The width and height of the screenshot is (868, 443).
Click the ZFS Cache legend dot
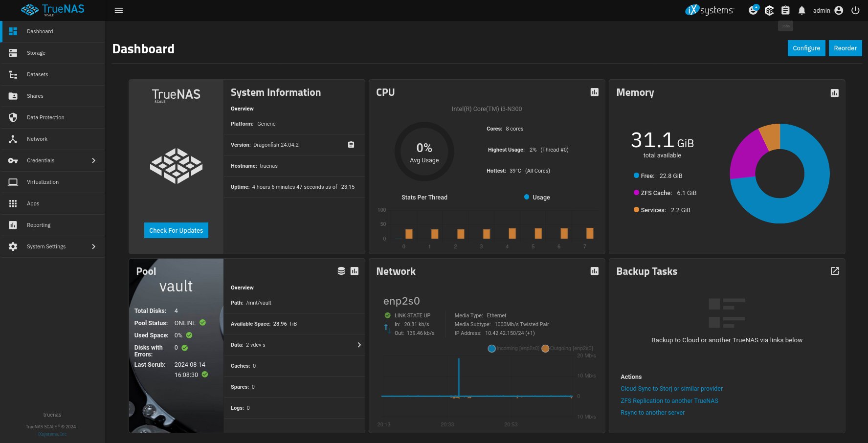[636, 192]
